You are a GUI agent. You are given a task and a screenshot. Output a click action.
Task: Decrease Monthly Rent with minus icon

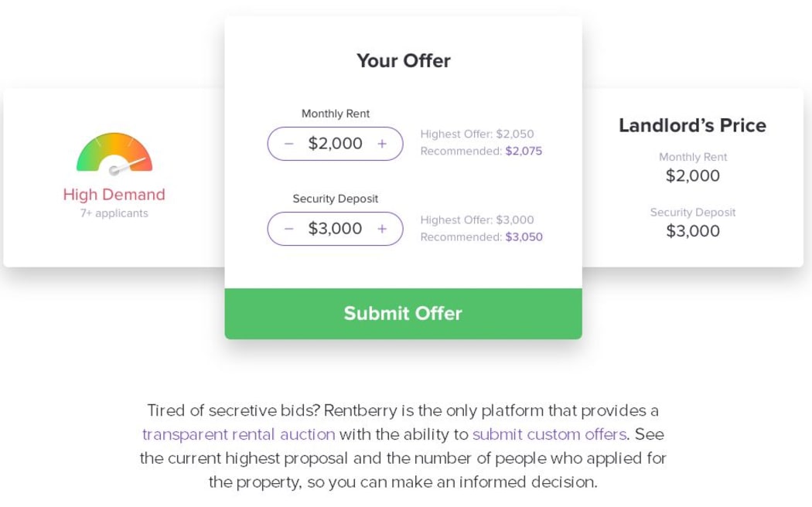coord(289,144)
